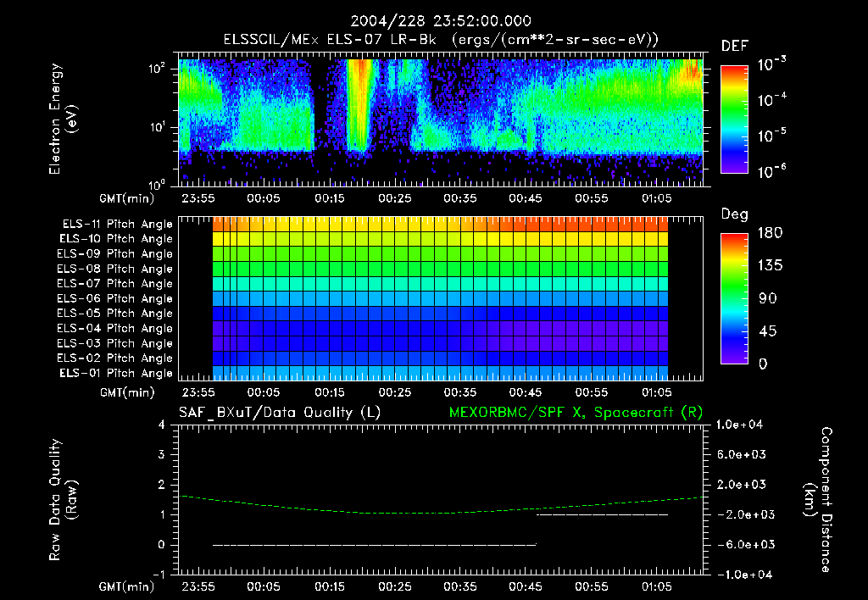Select the 10^-3 value on DEF scale
This screenshot has height=600, width=868.
[771, 64]
